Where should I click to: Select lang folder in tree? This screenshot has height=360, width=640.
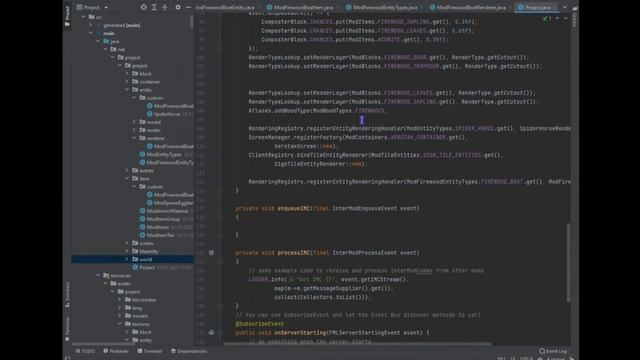[137, 308]
